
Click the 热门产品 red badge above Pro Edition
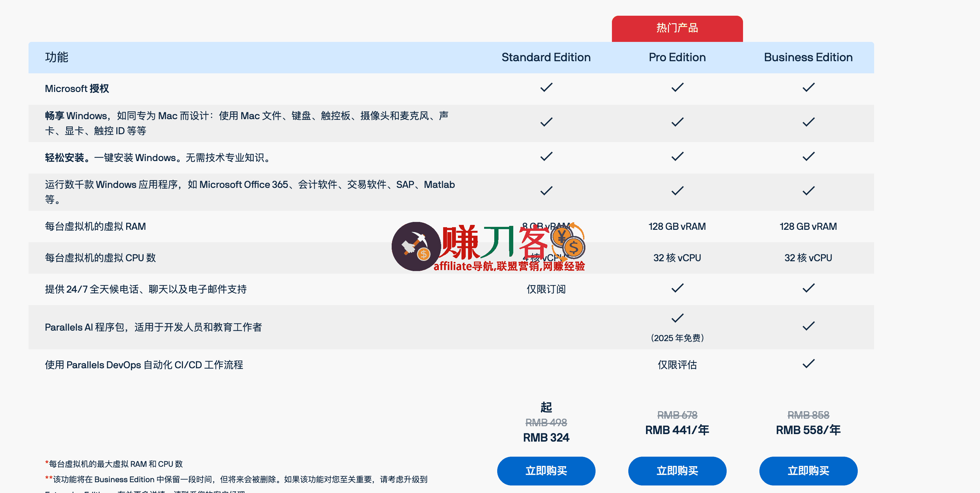(677, 27)
